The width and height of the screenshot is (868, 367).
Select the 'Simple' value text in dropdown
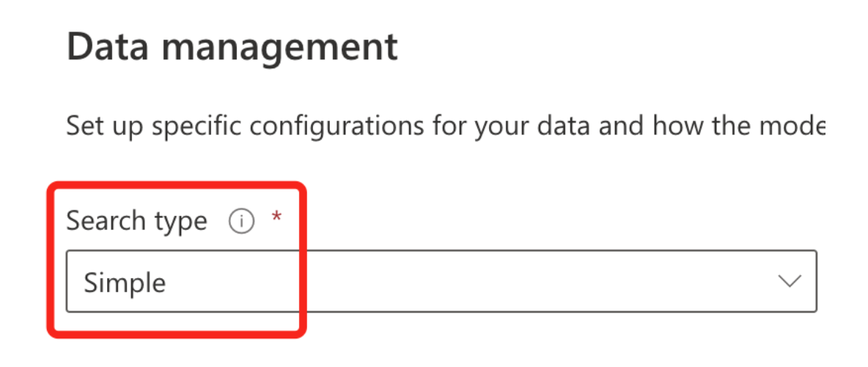[125, 283]
